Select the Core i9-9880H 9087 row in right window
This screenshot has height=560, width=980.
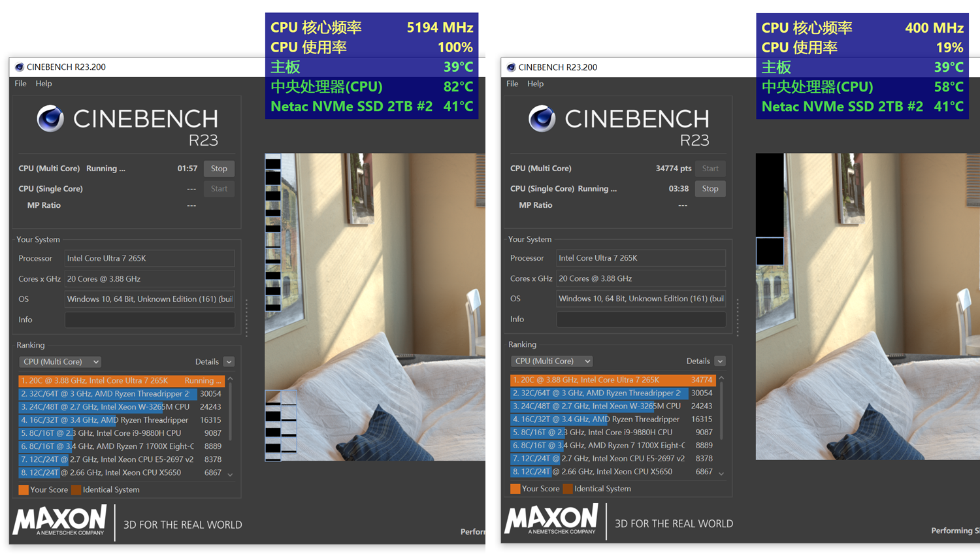tap(613, 433)
